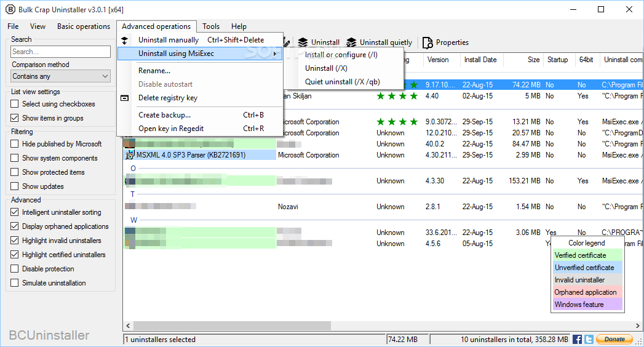Click Unverified certificate color legend swatch
This screenshot has width=644, height=347.
588,268
